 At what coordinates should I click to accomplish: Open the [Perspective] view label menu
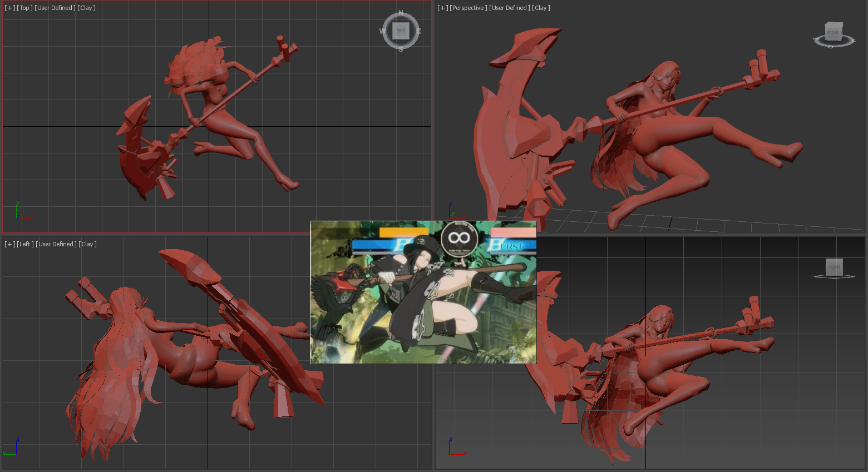point(468,8)
